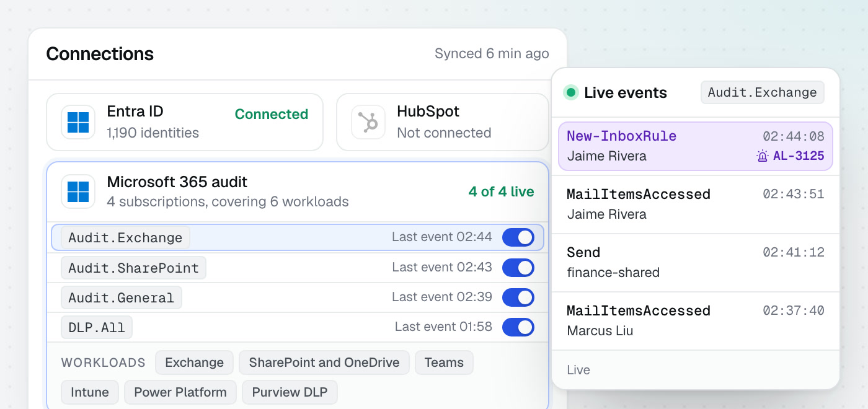Click the Purview DLP workload tag
This screenshot has height=409, width=868.
click(x=290, y=392)
